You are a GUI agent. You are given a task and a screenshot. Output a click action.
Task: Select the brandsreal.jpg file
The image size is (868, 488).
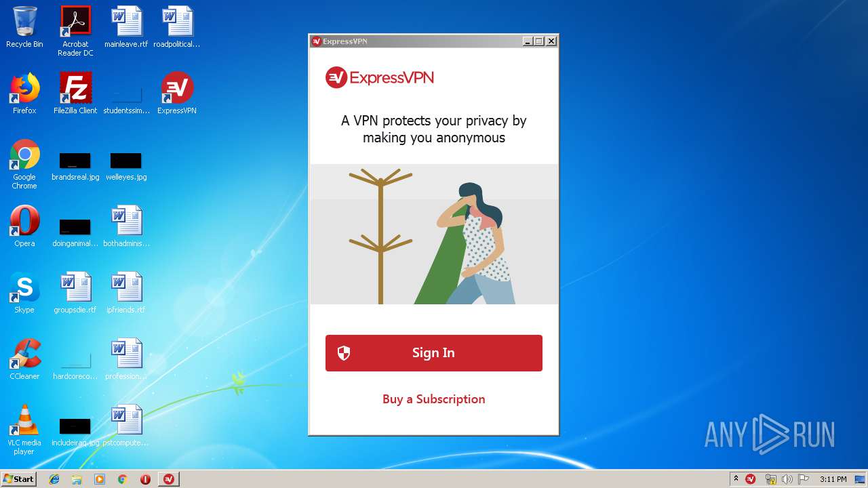pos(75,166)
